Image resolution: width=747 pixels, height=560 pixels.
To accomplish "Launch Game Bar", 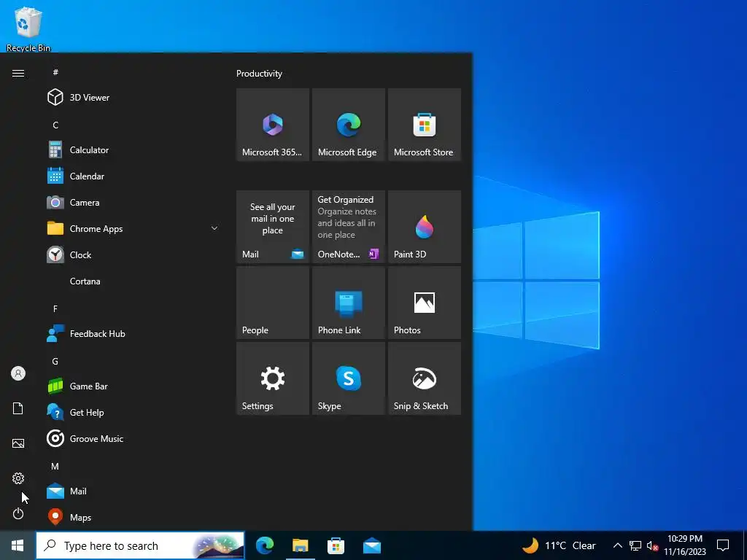I will [x=132, y=386].
